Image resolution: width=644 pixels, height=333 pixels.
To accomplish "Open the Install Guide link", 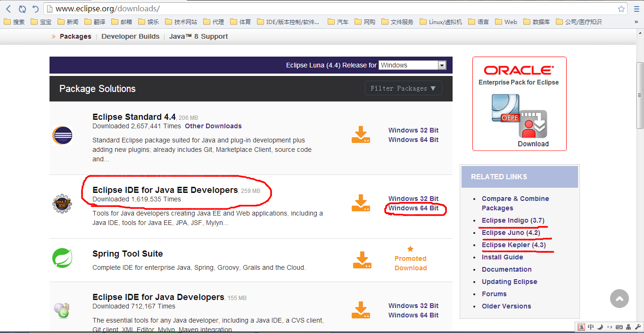I will pos(503,257).
